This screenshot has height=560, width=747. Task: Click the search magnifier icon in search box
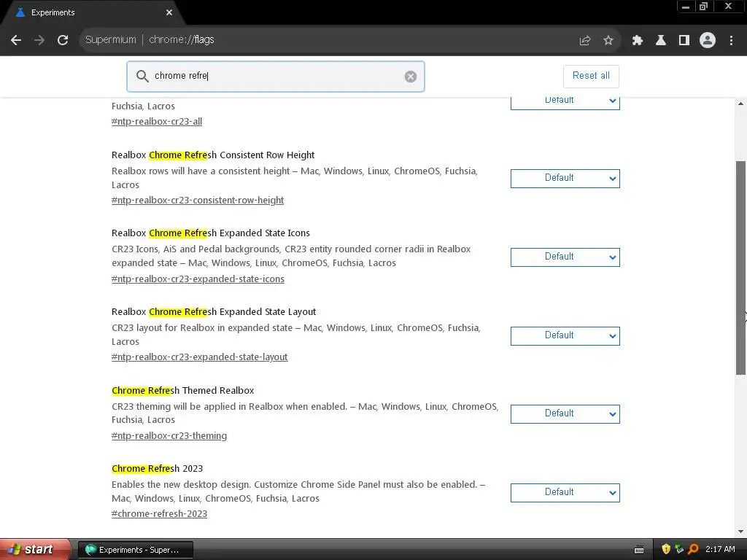click(x=142, y=76)
